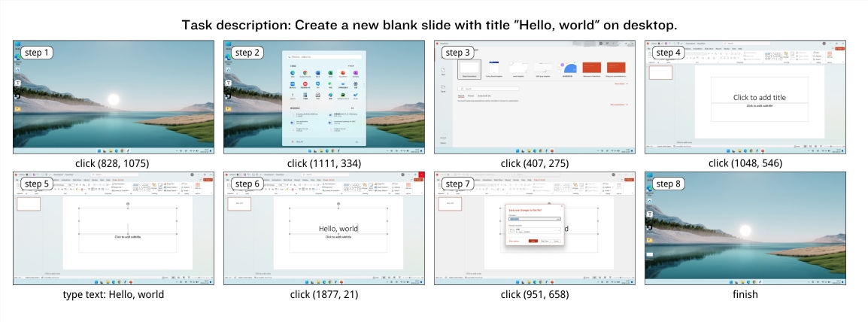
Task: Click power icon in step 2 Start menu
Action: coord(356,141)
